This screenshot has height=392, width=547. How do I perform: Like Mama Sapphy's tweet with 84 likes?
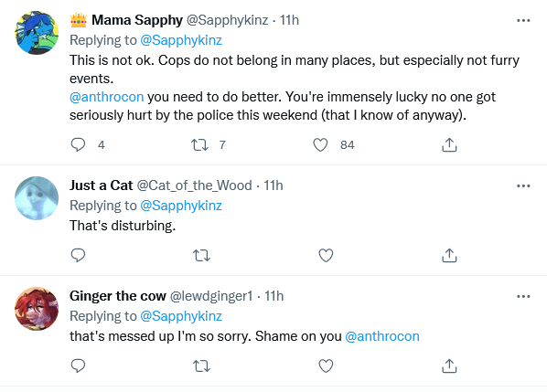pyautogui.click(x=320, y=144)
